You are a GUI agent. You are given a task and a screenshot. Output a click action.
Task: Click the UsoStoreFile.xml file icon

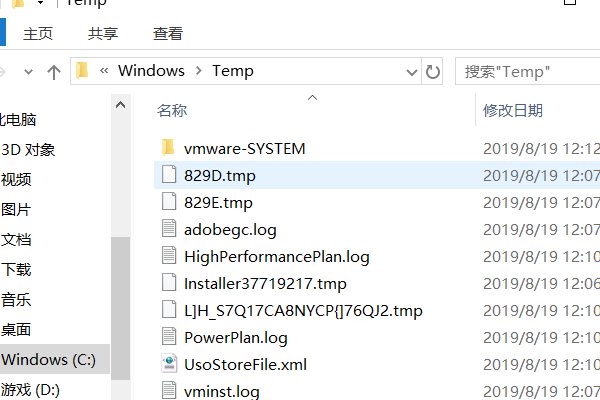pyautogui.click(x=168, y=364)
